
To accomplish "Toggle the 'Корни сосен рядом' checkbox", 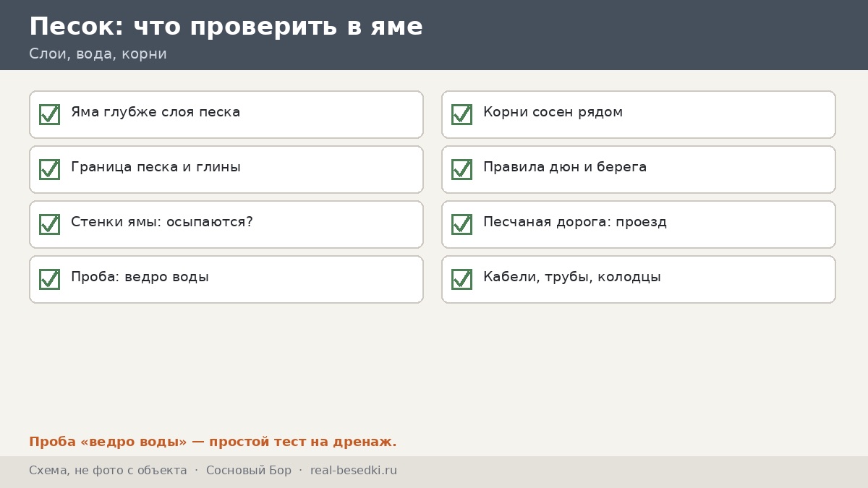I will coord(461,114).
